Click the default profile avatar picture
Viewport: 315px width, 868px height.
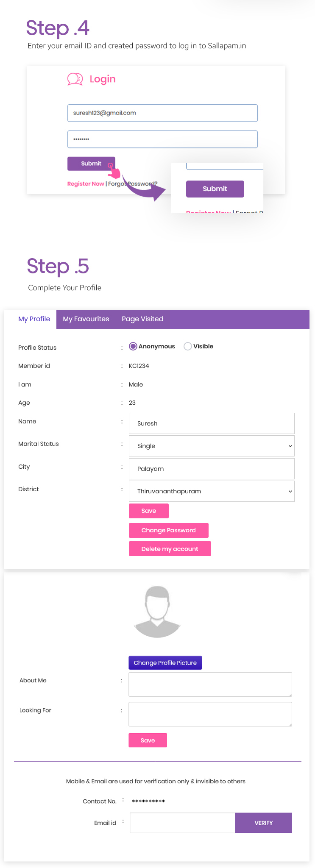157,612
